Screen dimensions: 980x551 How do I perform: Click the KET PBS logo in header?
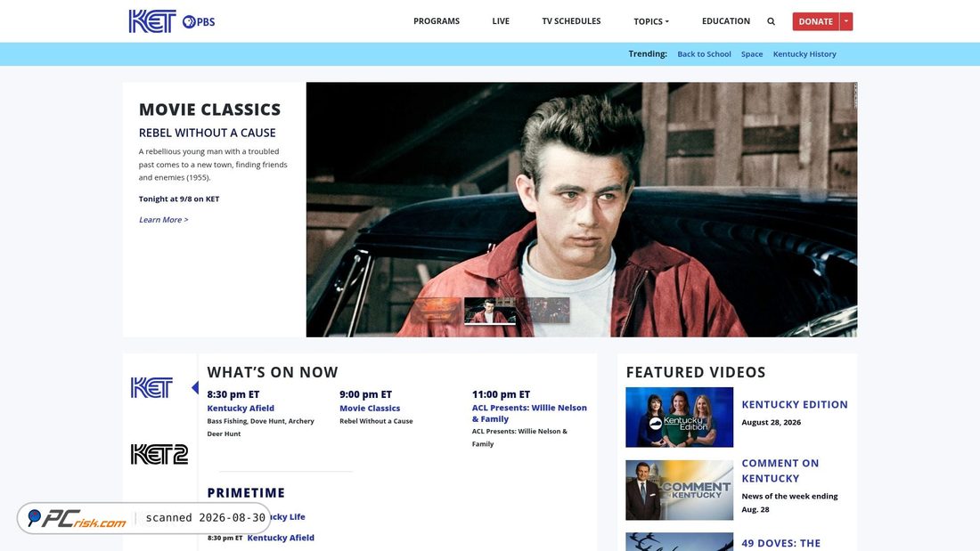172,21
